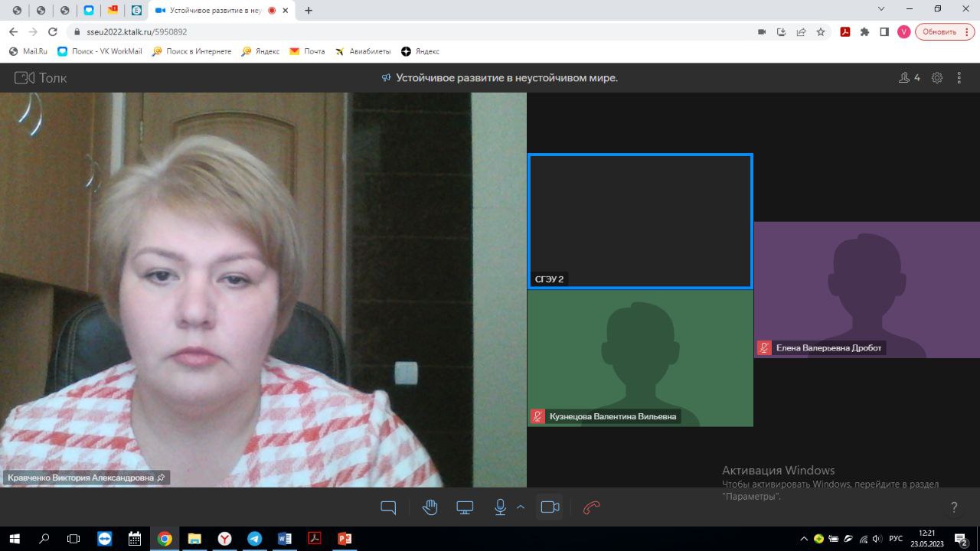Open the Поиск в Интернете bookmark
The height and width of the screenshot is (551, 980).
pos(191,51)
